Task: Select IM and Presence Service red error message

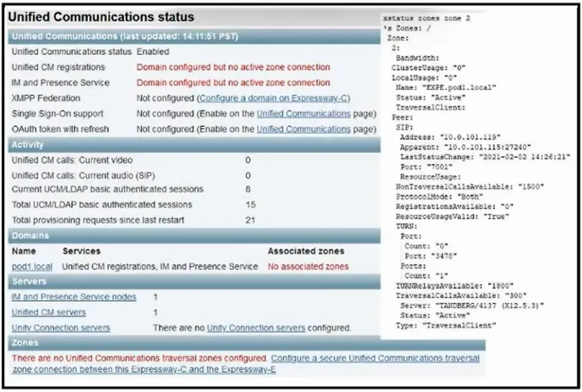Action: click(x=233, y=82)
